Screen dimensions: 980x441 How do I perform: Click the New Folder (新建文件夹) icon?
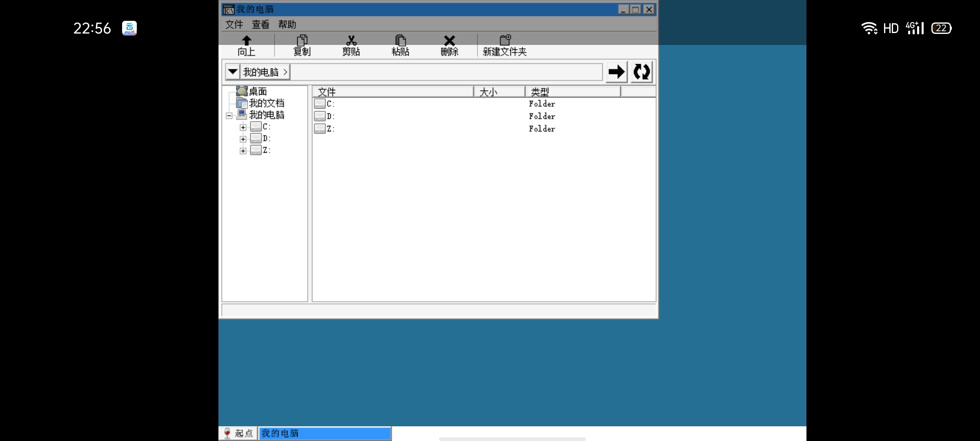pos(505,40)
